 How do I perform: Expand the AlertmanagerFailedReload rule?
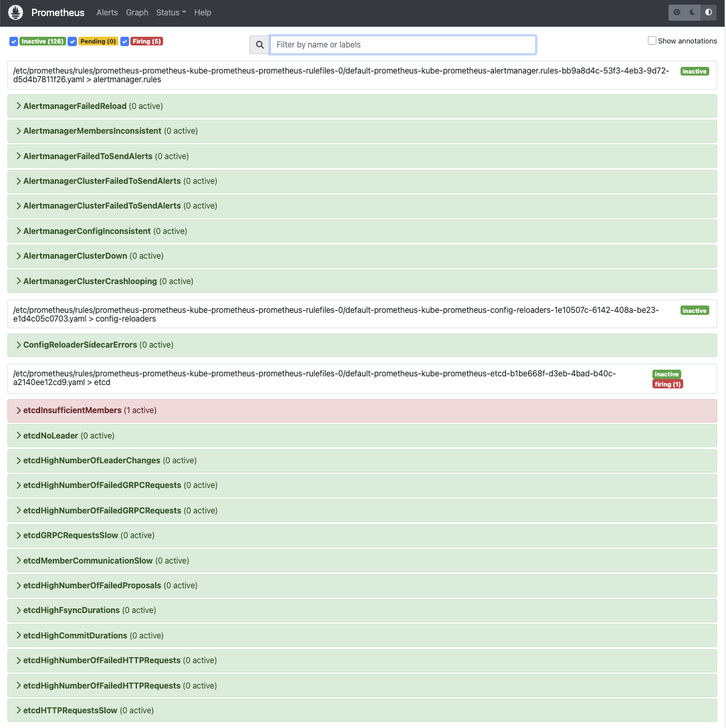click(x=362, y=106)
